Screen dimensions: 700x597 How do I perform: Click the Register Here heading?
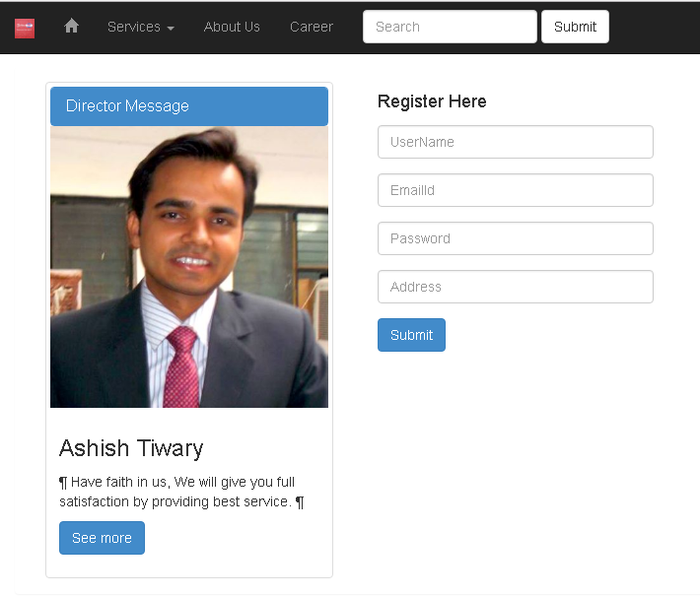click(x=432, y=101)
